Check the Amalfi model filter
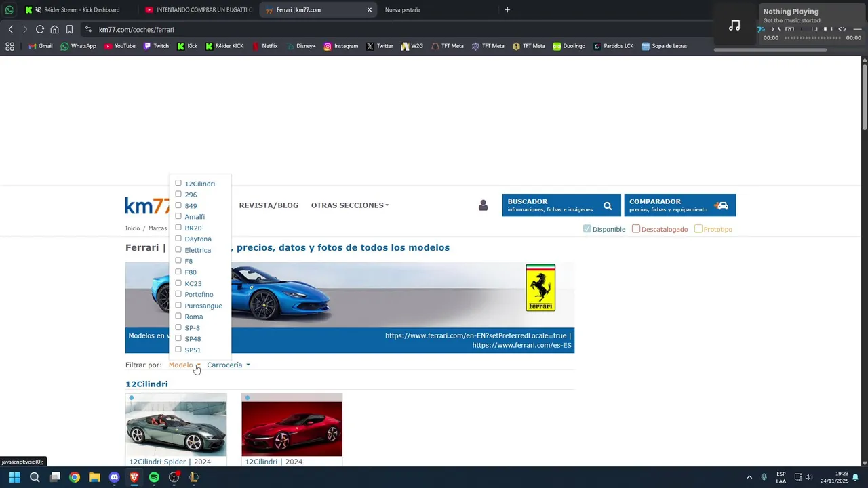868x488 pixels. 178,216
